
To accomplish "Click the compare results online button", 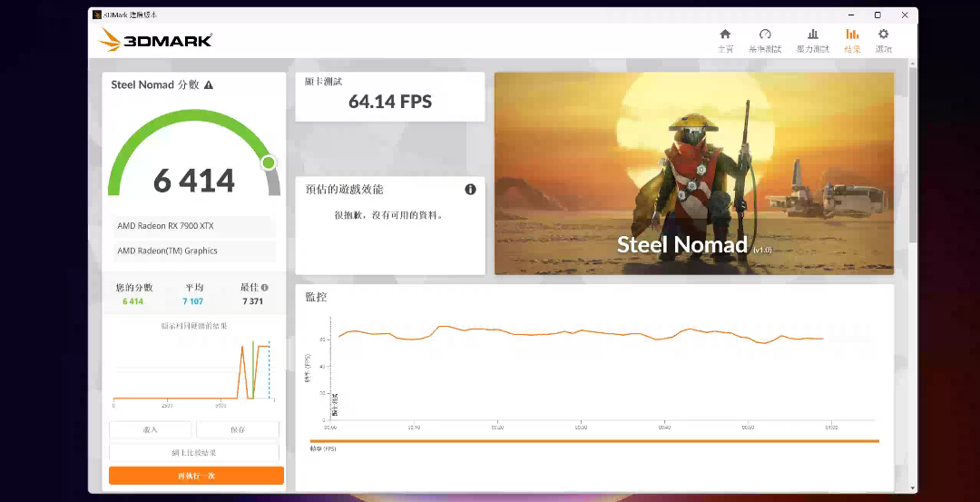I will coord(195,452).
